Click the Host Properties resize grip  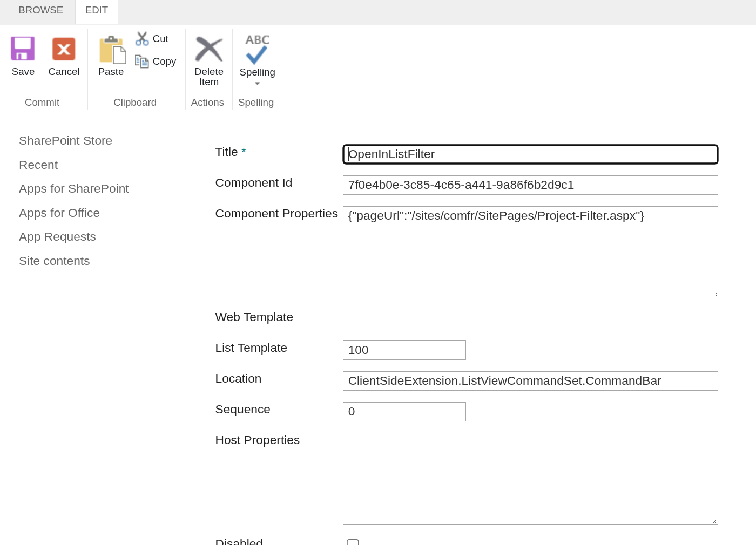[714, 521]
